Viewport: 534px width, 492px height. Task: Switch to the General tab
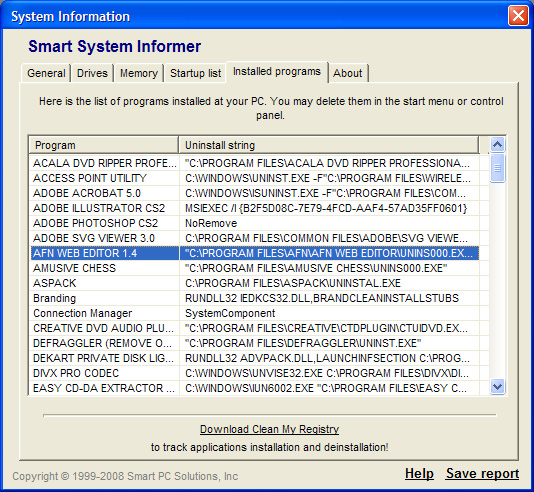point(46,73)
